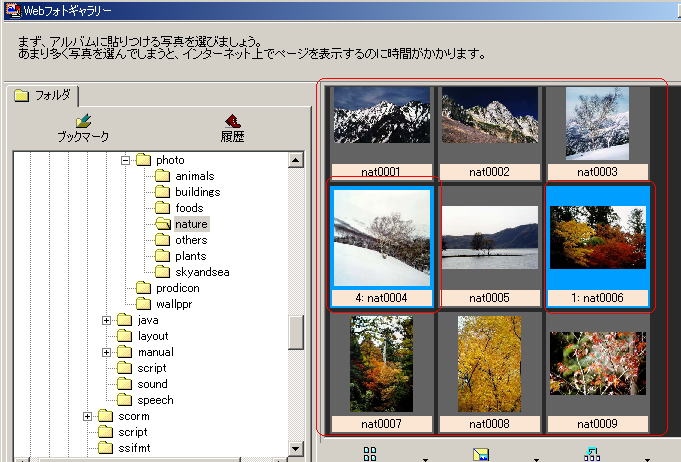681x462 pixels.
Task: Expand the java folder node
Action: pyautogui.click(x=106, y=320)
